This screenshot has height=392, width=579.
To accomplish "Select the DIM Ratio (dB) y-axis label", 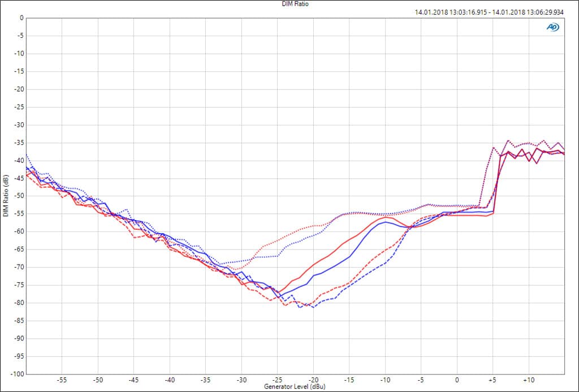I will (6, 196).
